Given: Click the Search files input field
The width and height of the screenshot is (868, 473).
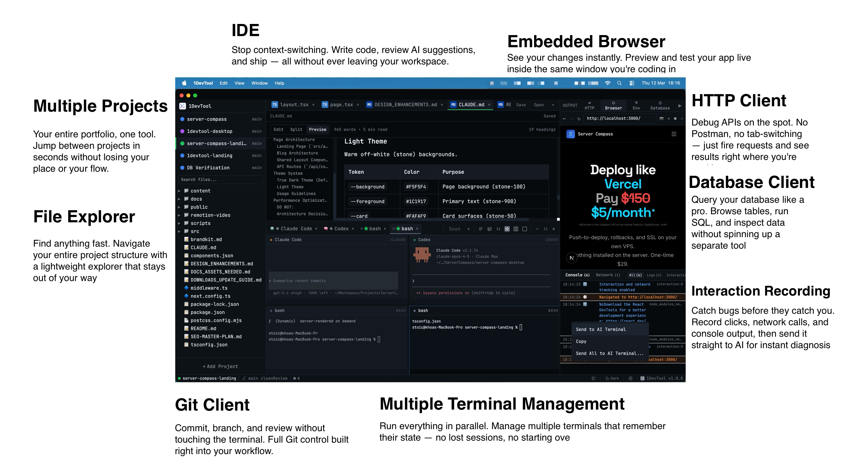Looking at the screenshot, I should (220, 179).
